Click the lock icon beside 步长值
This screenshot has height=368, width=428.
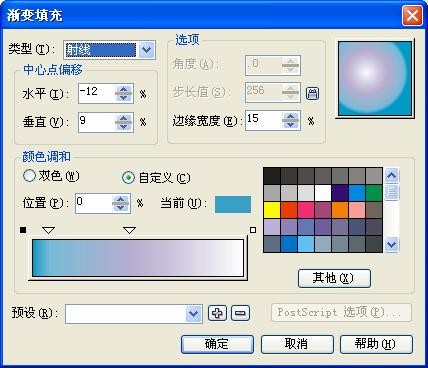coord(312,93)
